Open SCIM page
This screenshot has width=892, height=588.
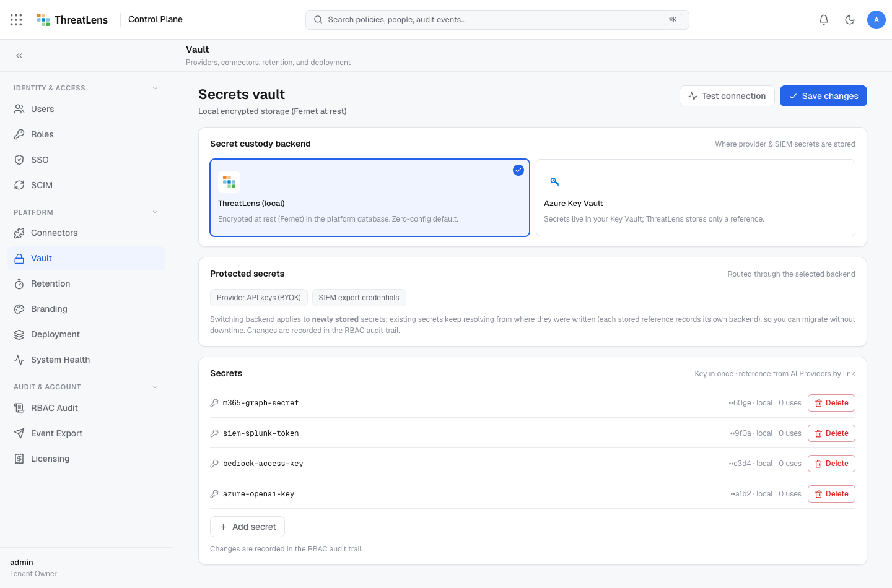pos(86,185)
